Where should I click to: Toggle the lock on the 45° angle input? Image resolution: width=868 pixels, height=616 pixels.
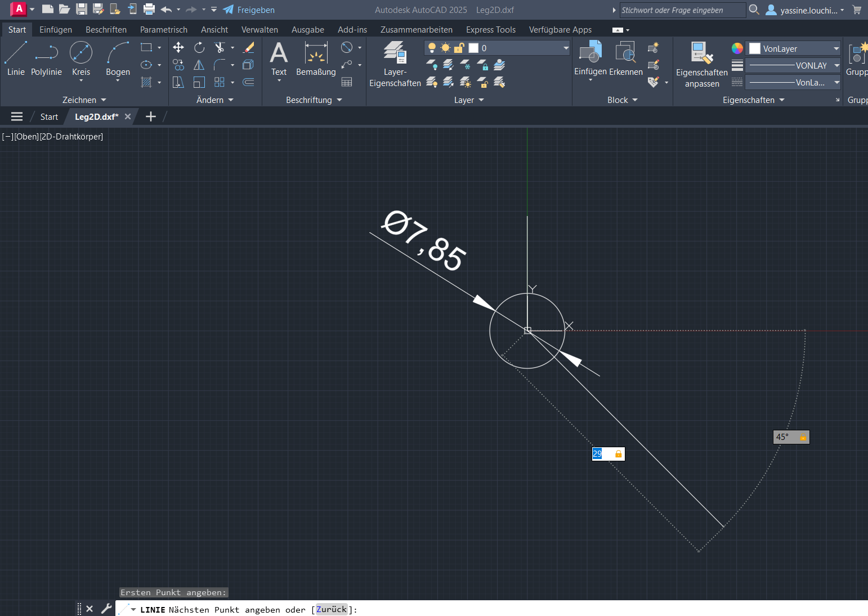click(x=803, y=437)
